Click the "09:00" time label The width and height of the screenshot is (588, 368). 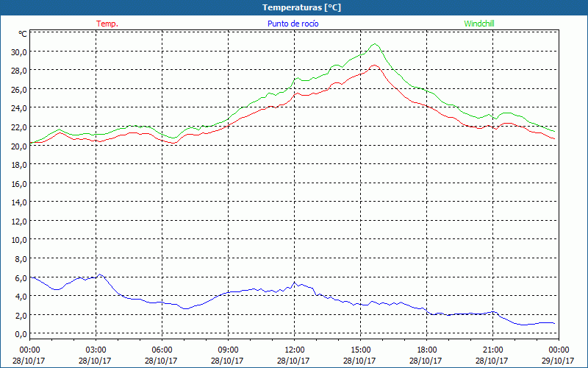[x=228, y=350]
